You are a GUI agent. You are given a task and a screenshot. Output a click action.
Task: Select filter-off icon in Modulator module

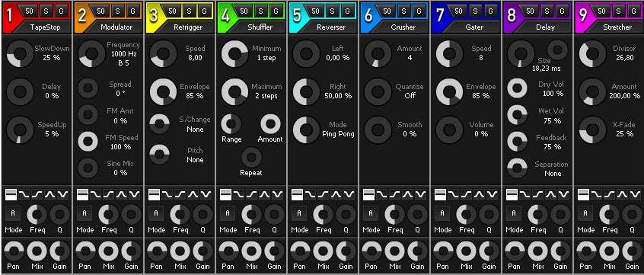82,194
